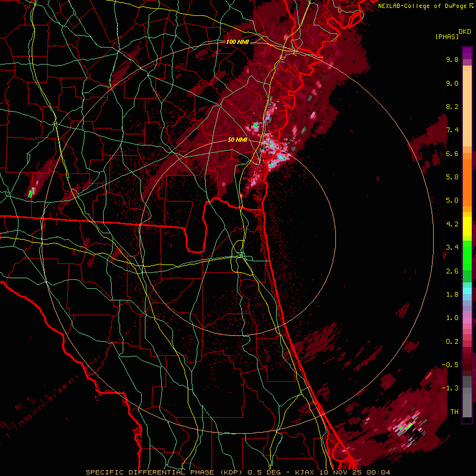Image resolution: width=476 pixels, height=476 pixels.
Task: Click the -0.5 color scale value
Action: click(450, 365)
